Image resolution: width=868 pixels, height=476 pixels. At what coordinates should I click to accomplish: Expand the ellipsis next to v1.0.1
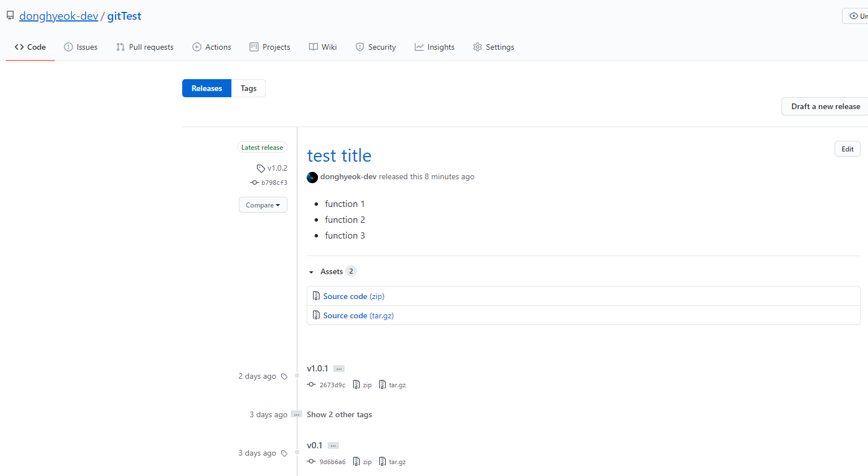339,369
